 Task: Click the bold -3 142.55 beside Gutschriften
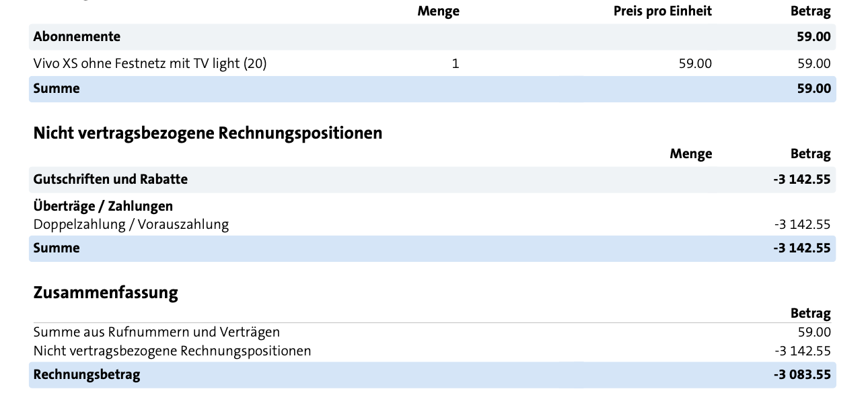(802, 180)
